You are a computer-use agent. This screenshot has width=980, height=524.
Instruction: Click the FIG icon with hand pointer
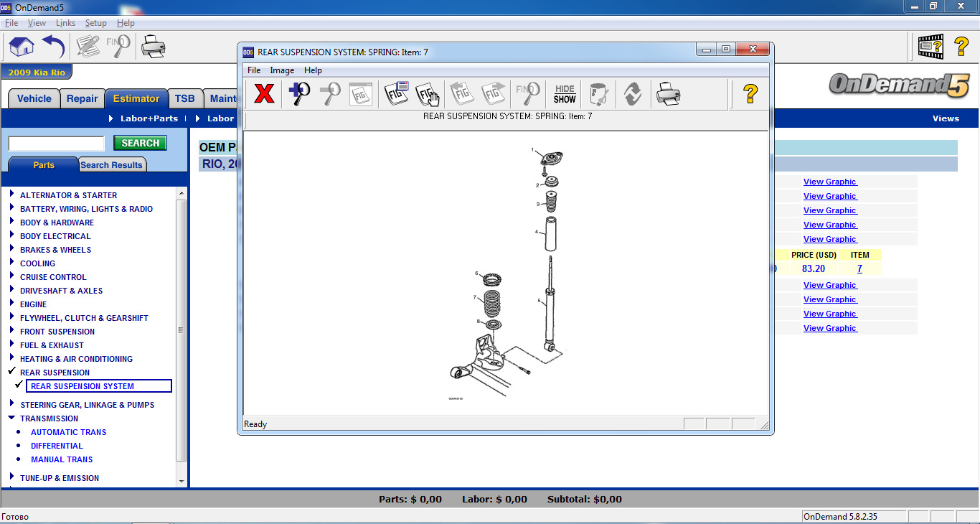[428, 93]
